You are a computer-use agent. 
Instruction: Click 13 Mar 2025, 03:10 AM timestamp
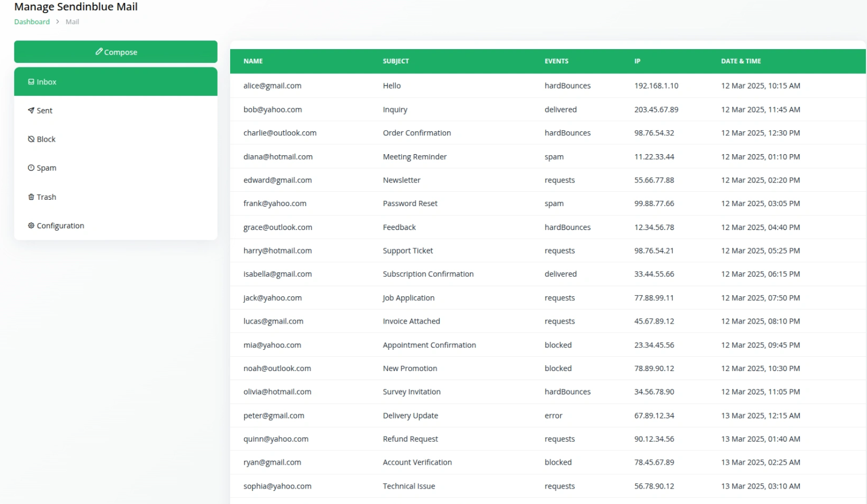pyautogui.click(x=761, y=486)
